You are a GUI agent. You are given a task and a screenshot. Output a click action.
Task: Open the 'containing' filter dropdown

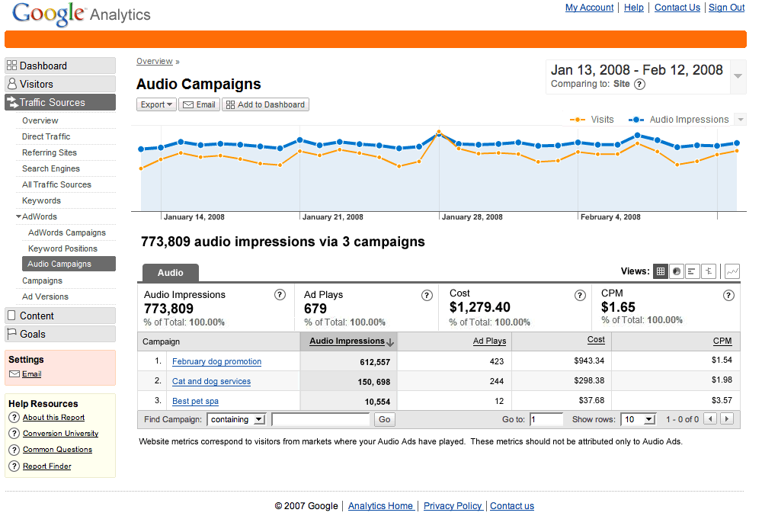pyautogui.click(x=237, y=419)
